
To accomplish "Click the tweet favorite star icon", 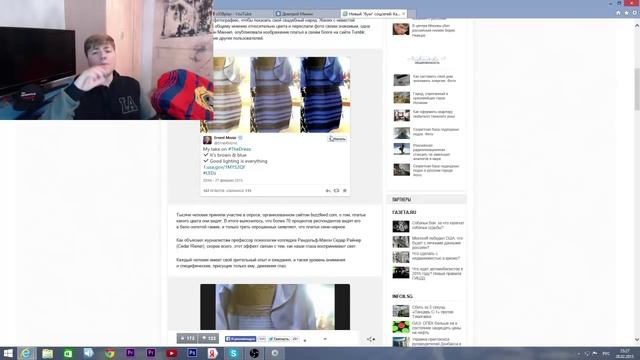I will [x=345, y=191].
